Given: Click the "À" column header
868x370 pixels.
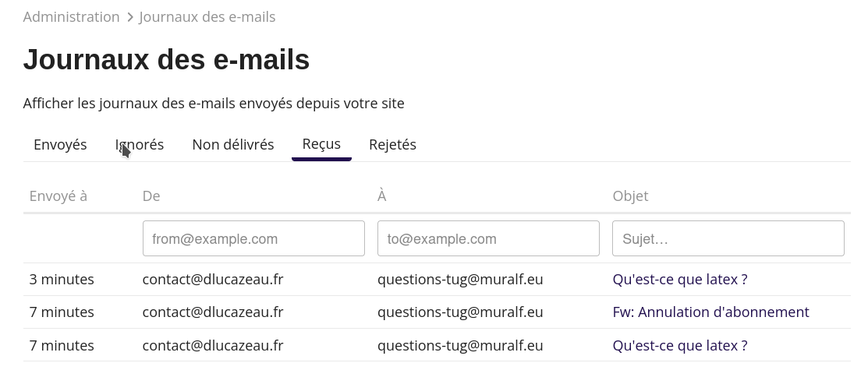Looking at the screenshot, I should (382, 196).
